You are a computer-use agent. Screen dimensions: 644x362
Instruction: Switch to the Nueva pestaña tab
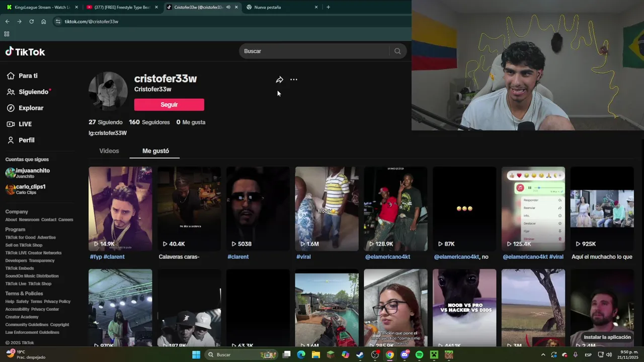tap(282, 7)
